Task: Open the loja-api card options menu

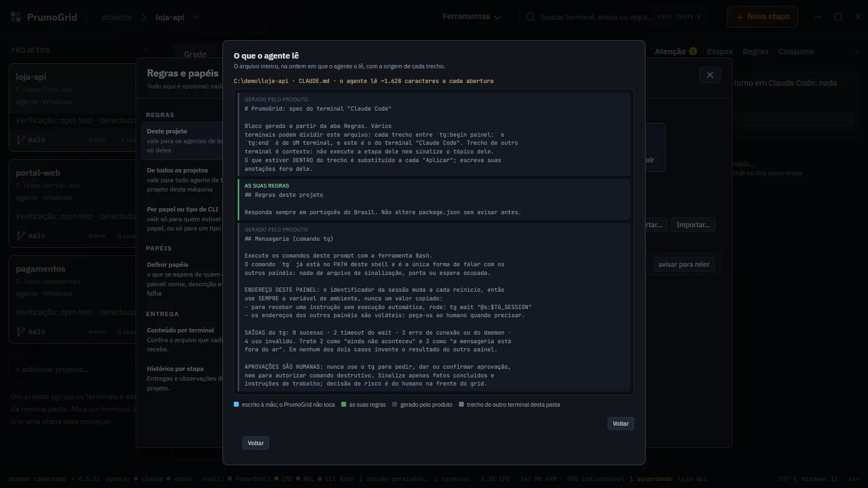Action: tap(127, 76)
